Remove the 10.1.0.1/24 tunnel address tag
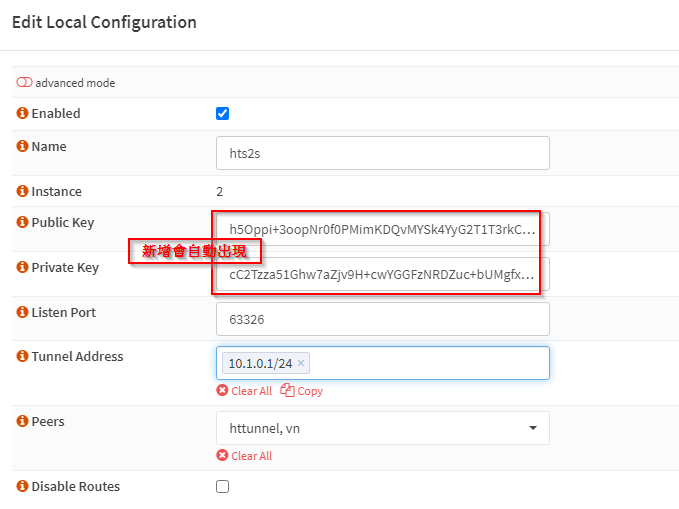This screenshot has height=509, width=679. point(301,363)
